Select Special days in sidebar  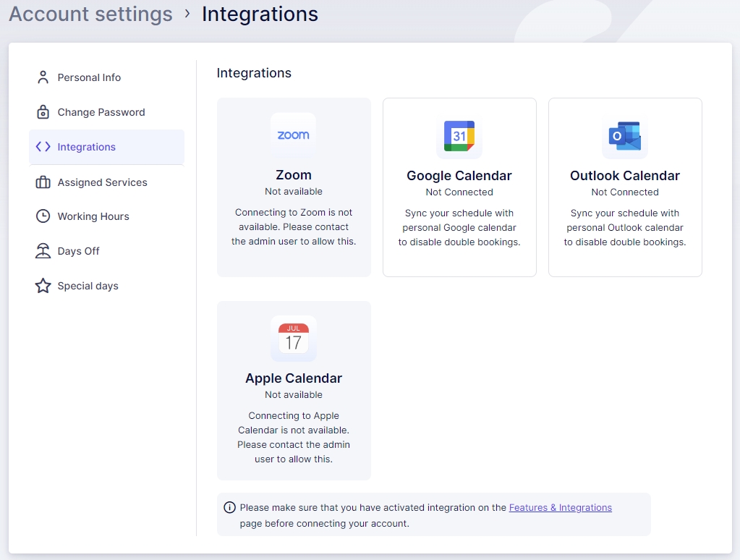click(88, 286)
